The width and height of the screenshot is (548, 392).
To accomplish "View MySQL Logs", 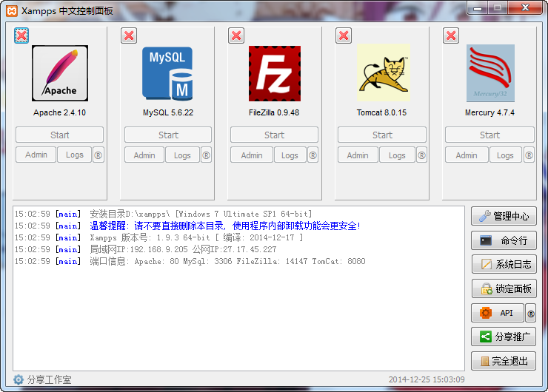I will (182, 155).
